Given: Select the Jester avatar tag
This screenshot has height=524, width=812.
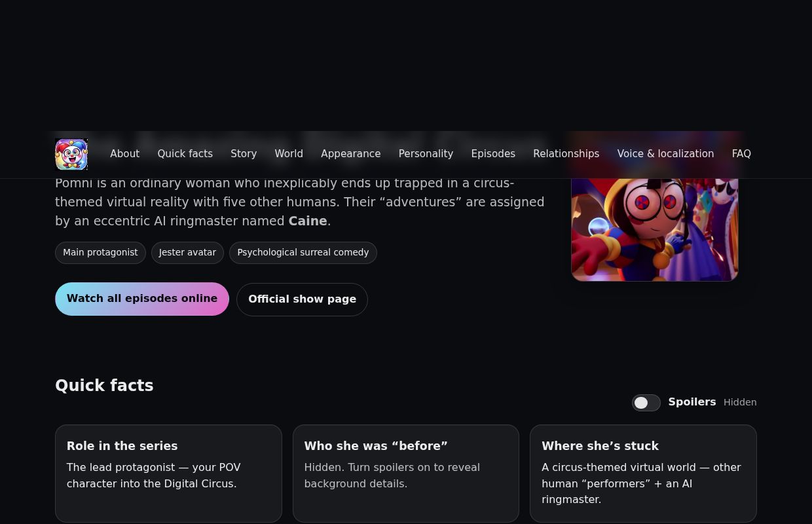Looking at the screenshot, I should pos(187,252).
